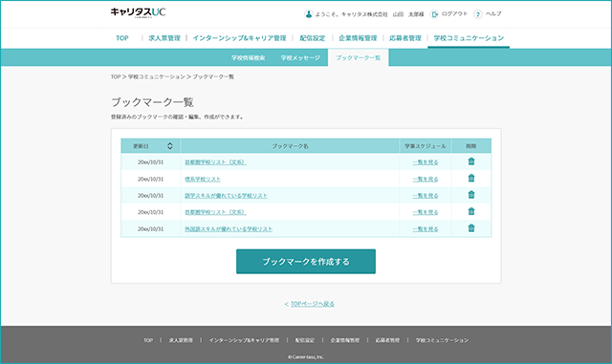Click 学校コミュニケーション in the footer
Screen dimensions: 612x364
(x=442, y=340)
